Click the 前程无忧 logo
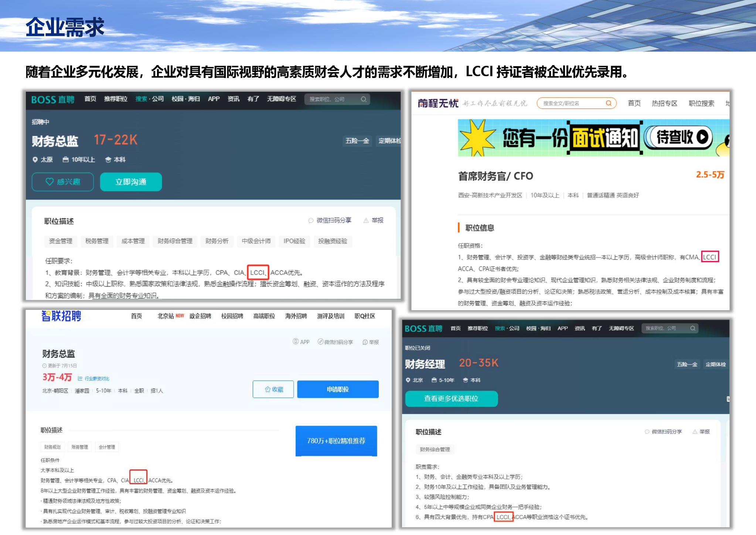The width and height of the screenshot is (756, 535). [438, 103]
